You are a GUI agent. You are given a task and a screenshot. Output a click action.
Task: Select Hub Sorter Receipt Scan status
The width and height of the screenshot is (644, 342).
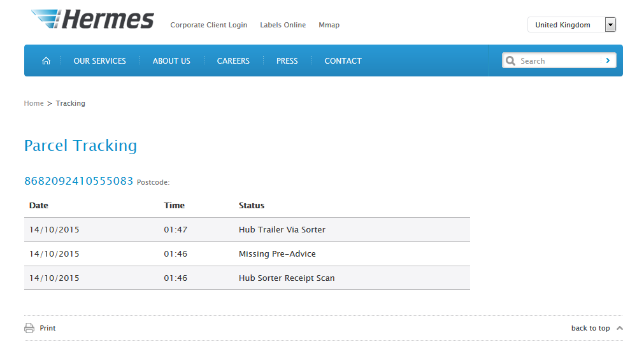point(287,278)
